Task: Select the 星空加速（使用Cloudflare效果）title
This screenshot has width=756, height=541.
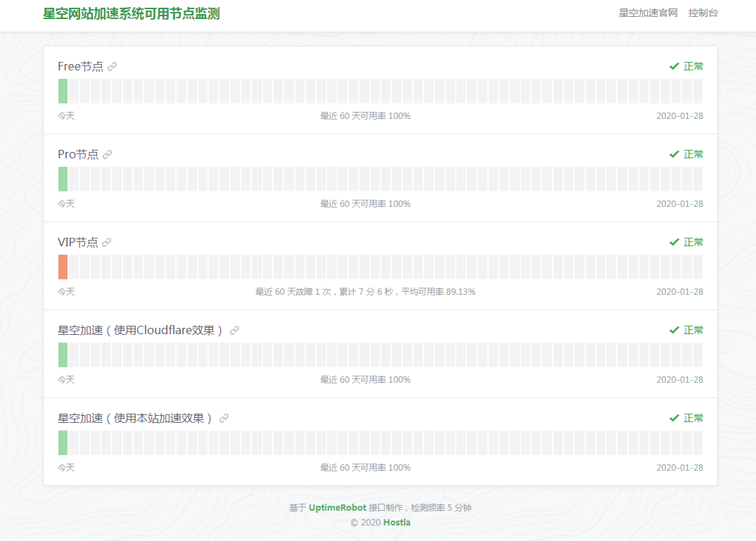Action: pyautogui.click(x=141, y=330)
